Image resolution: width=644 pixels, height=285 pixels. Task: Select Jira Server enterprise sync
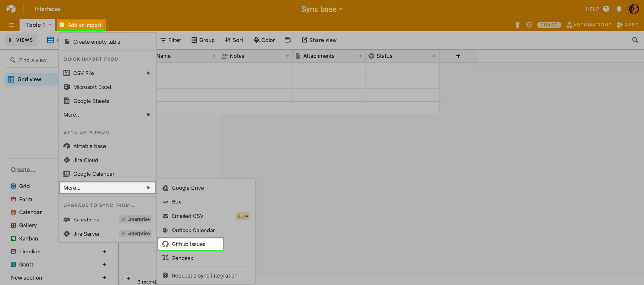point(107,234)
